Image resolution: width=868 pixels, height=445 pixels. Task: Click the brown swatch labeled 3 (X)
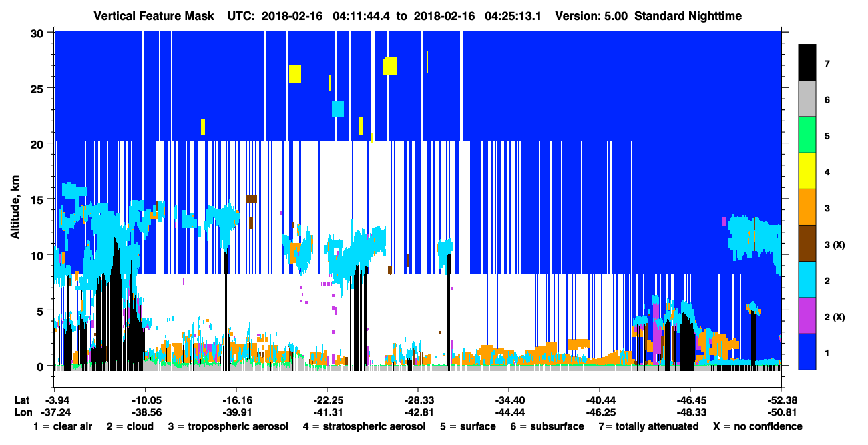click(807, 244)
